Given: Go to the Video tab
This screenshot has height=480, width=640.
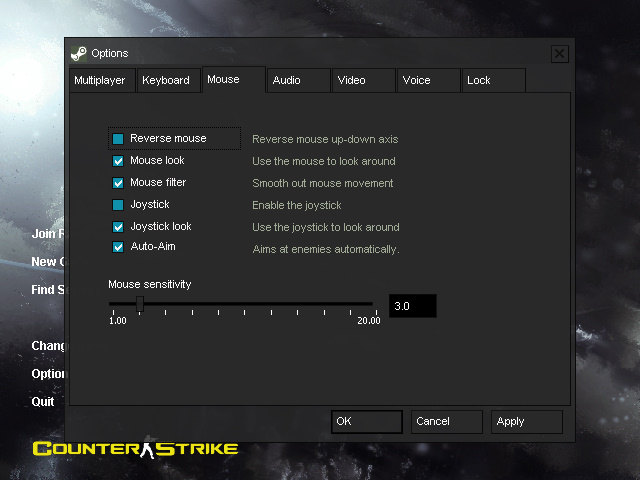Looking at the screenshot, I should pos(363,81).
